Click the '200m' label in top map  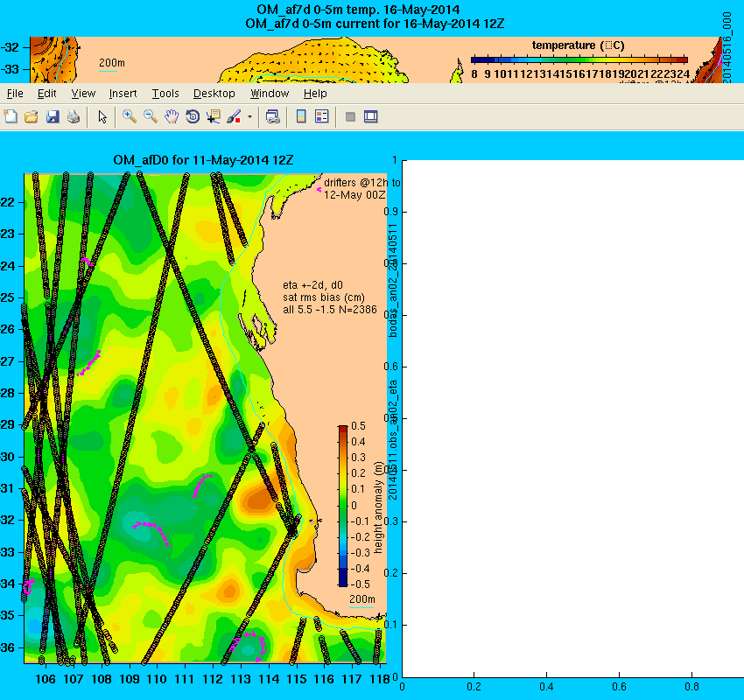click(111, 63)
